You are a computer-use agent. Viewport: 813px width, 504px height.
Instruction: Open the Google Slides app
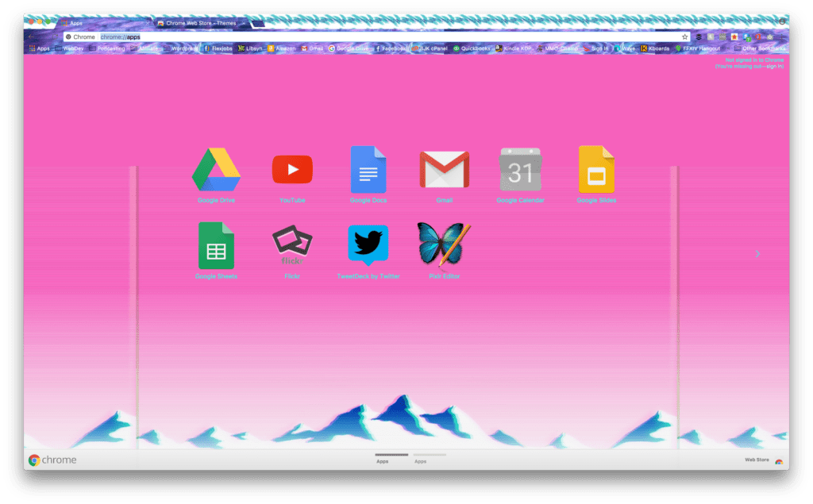(596, 169)
